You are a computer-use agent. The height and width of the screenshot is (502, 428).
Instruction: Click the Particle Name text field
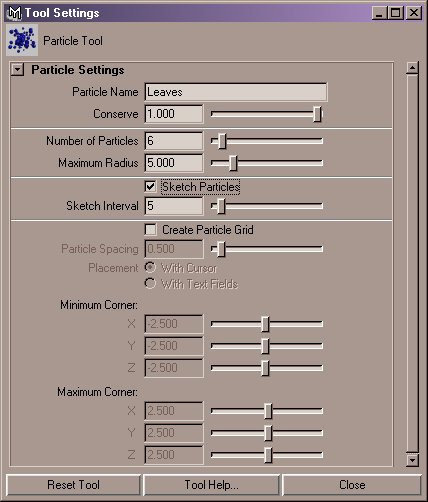click(236, 92)
